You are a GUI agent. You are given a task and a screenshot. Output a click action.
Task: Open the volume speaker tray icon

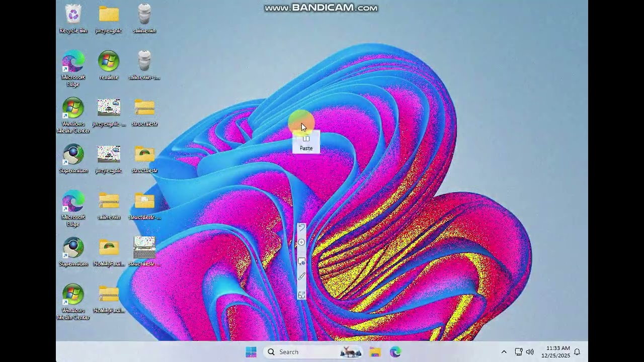click(530, 352)
